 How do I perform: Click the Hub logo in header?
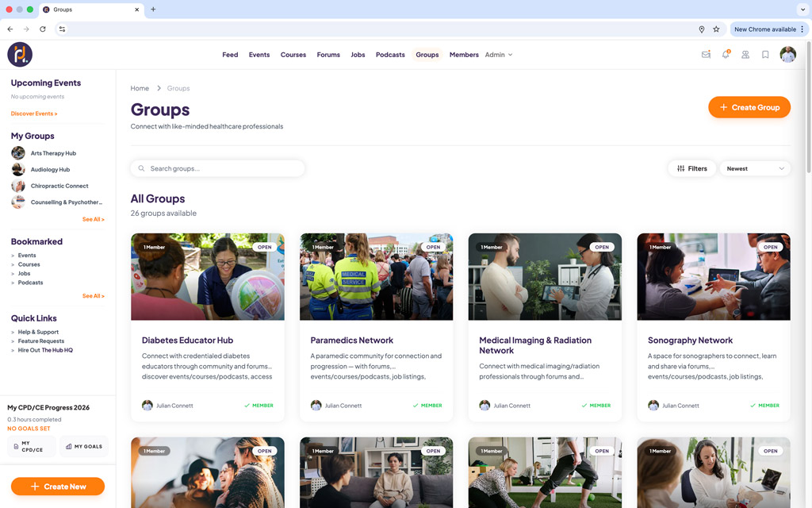pyautogui.click(x=20, y=55)
